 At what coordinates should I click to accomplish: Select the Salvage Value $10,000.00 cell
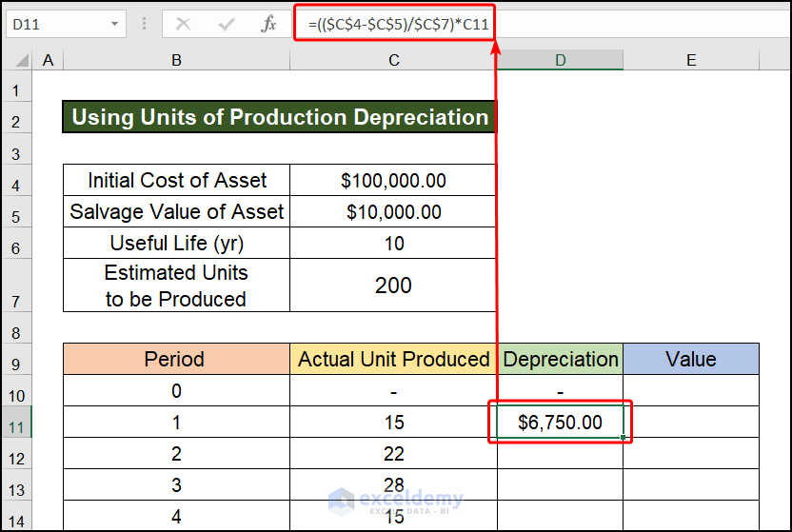(393, 211)
